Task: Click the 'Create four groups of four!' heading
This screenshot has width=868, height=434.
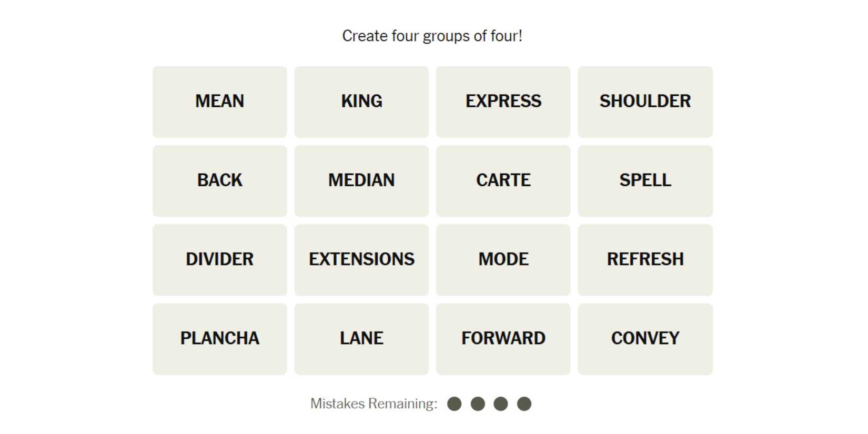Action: (432, 36)
